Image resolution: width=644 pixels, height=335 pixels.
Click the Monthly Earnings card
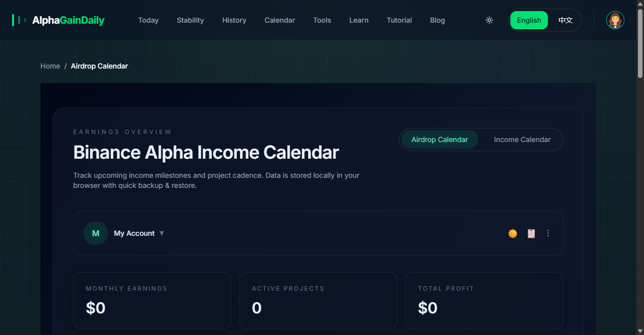[152, 300]
